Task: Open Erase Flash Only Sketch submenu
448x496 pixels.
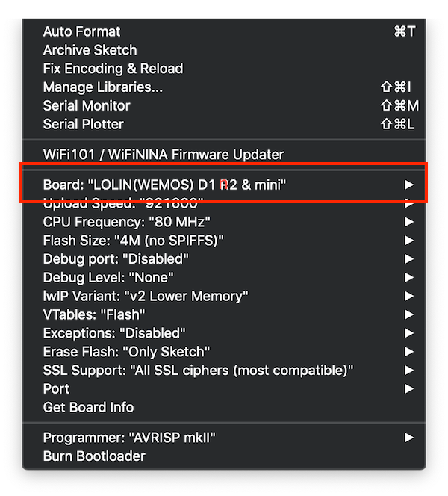Action: pyautogui.click(x=126, y=351)
